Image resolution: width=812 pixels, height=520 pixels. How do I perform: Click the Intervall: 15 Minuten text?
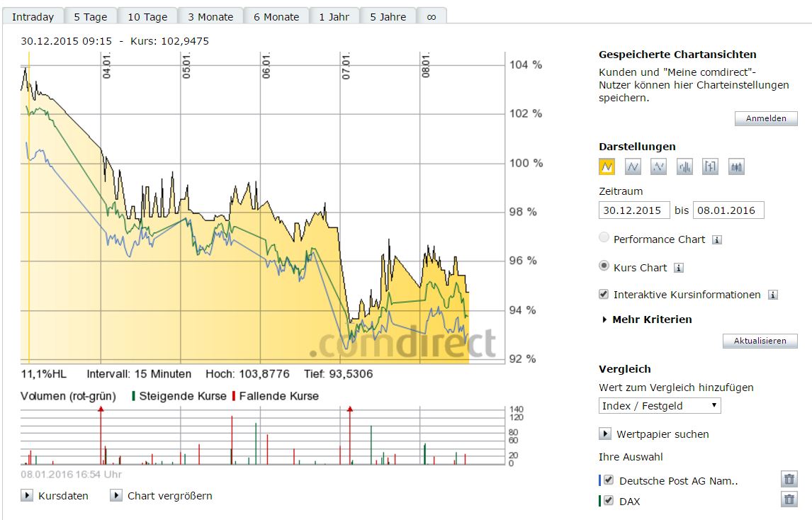(x=139, y=374)
